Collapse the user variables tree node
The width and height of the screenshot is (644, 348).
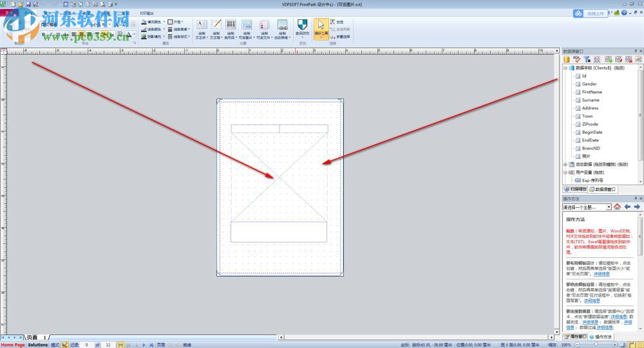565,172
